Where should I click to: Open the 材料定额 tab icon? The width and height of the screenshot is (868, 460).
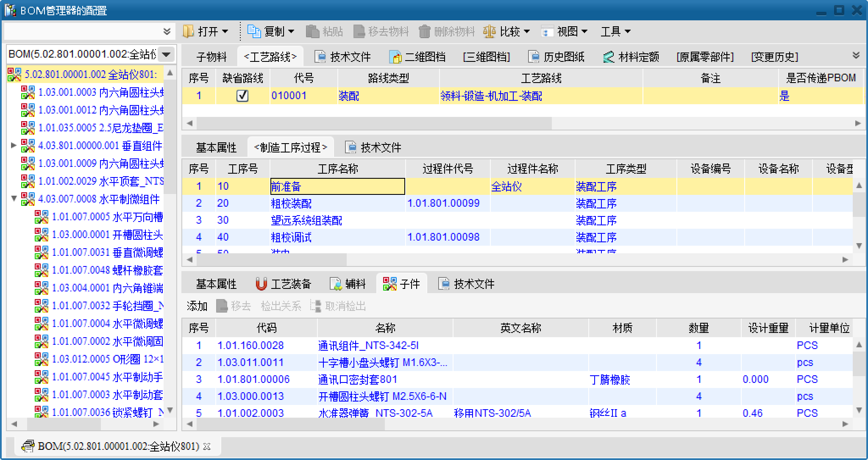click(x=609, y=57)
